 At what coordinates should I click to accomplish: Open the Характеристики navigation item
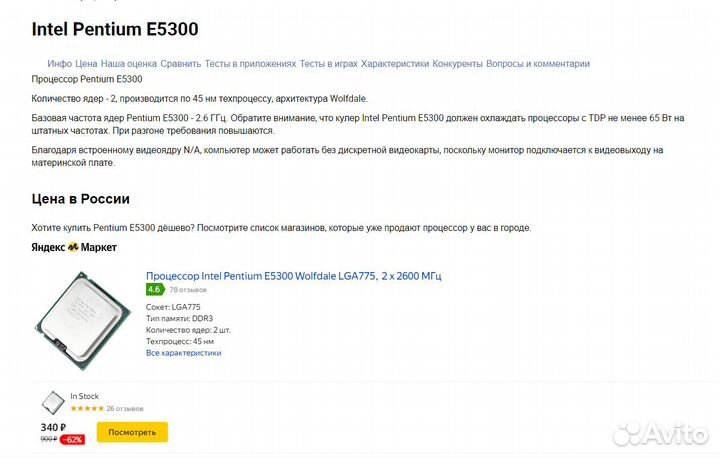[x=394, y=64]
